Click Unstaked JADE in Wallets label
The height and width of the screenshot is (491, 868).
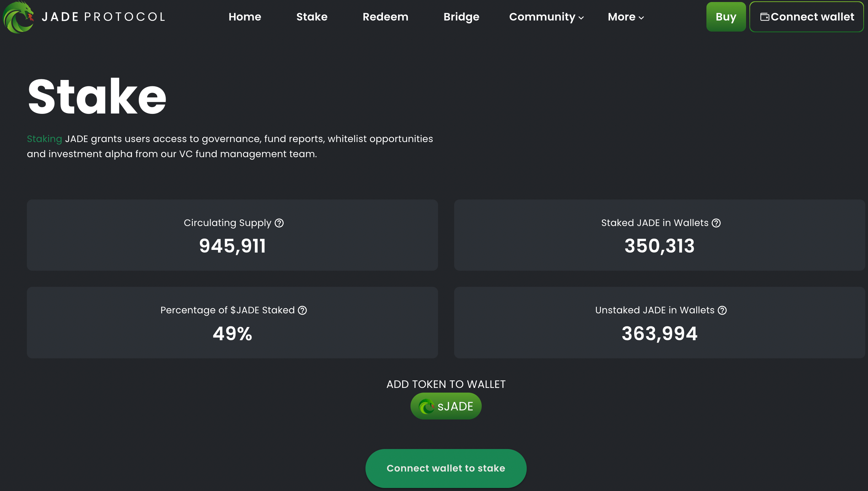(x=655, y=310)
